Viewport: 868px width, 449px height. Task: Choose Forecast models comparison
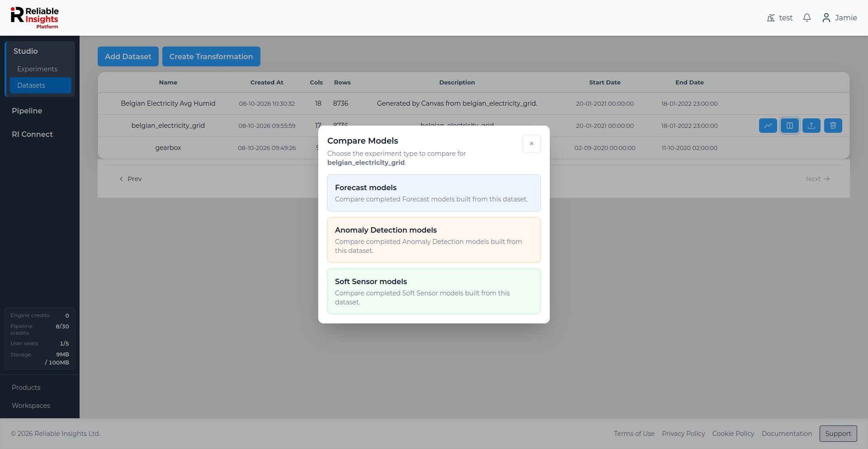coord(434,193)
